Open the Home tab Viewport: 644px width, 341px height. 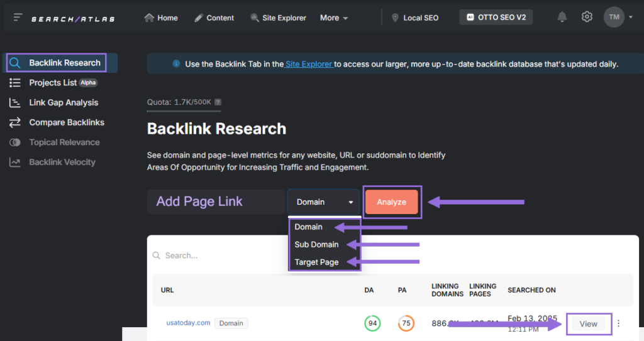click(x=161, y=18)
